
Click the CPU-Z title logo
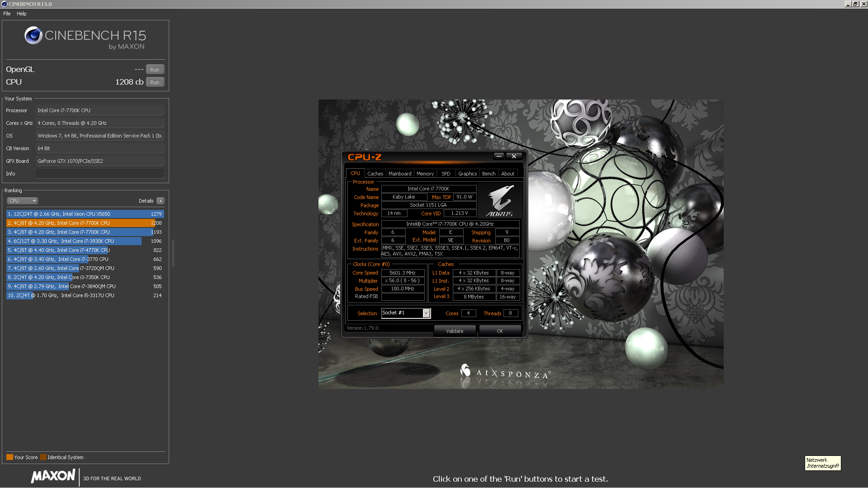pos(365,157)
